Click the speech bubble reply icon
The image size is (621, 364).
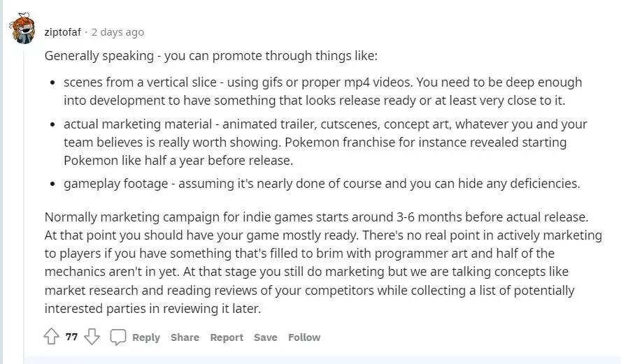pos(118,337)
